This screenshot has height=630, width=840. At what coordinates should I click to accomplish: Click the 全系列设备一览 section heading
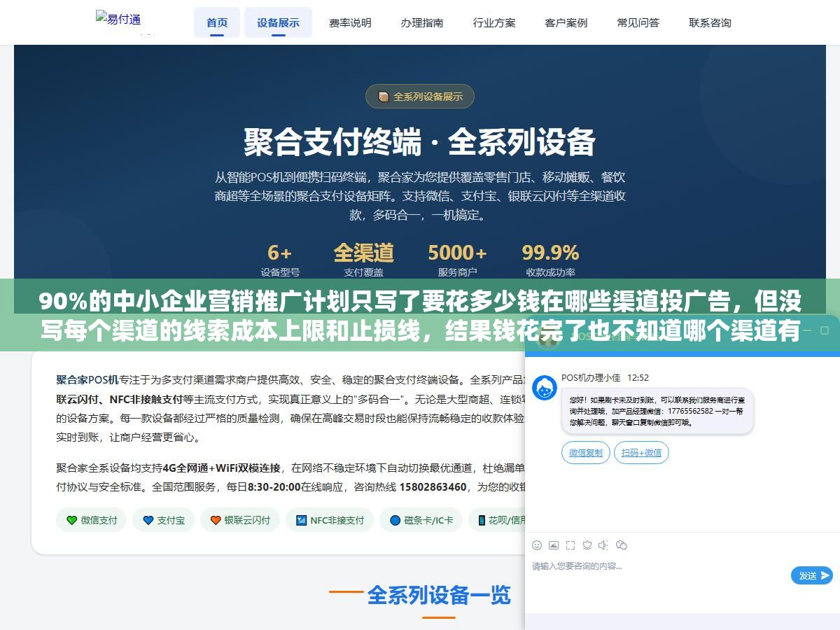coord(439,595)
